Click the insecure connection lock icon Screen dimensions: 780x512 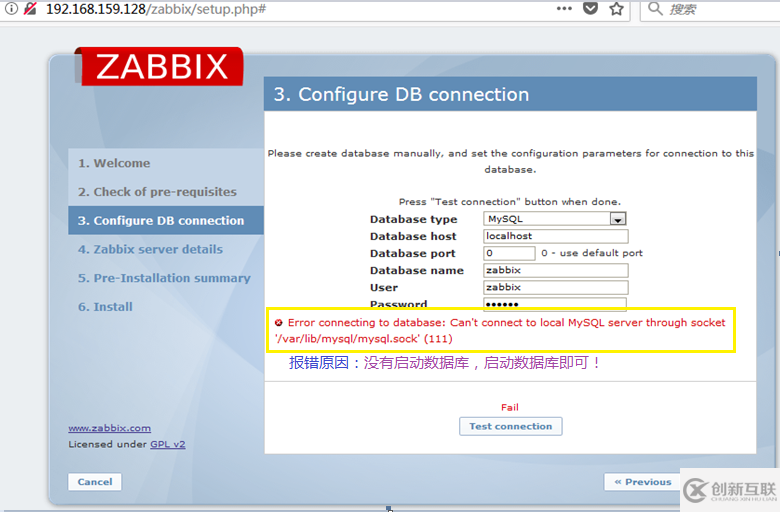[x=31, y=8]
